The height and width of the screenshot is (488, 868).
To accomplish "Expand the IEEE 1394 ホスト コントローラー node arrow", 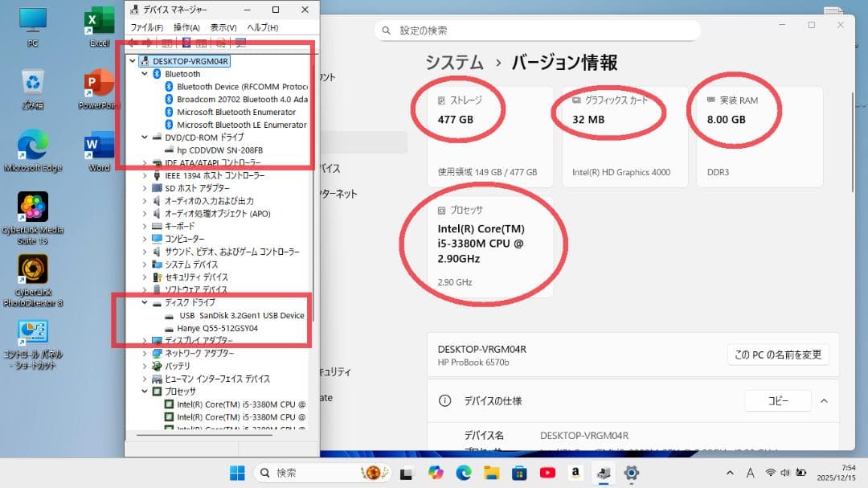I will coord(145,175).
